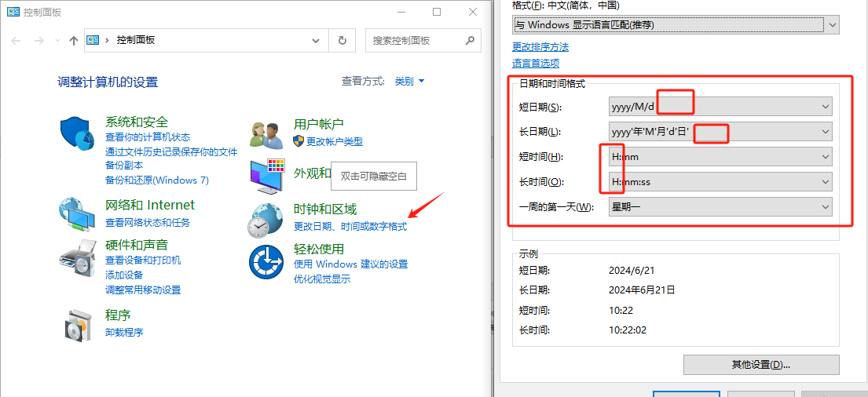Image resolution: width=868 pixels, height=397 pixels.
Task: Click the Other settings button
Action: click(760, 365)
